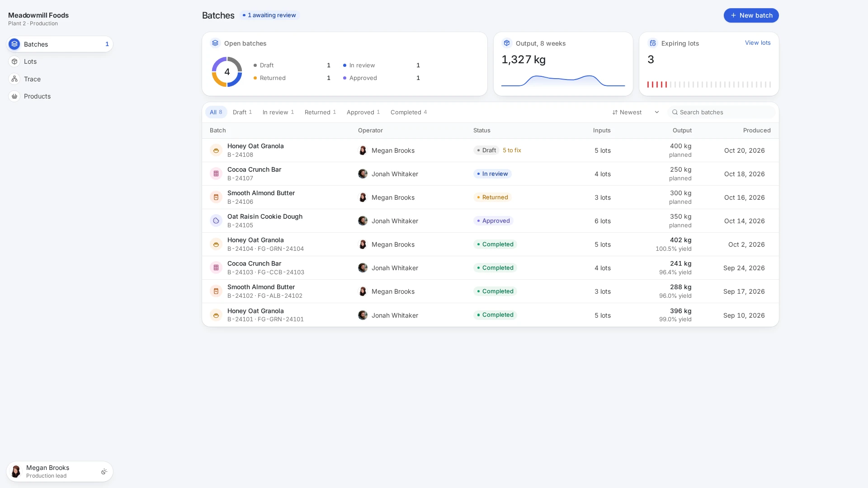Image resolution: width=868 pixels, height=488 pixels.
Task: Click the cookie icon for Oat Raisin Cookie Dough
Action: point(216,221)
